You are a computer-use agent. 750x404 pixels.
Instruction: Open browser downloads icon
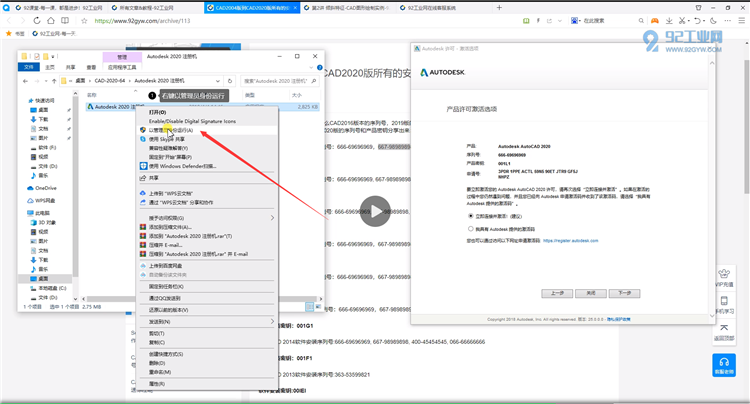tap(669, 21)
